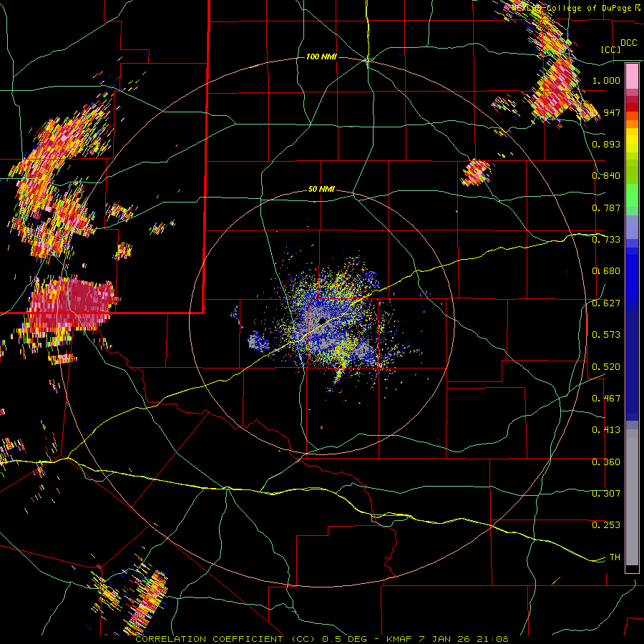The image size is (644, 644).
Task: Click the 50 NMI range ring label
Action: 321,190
